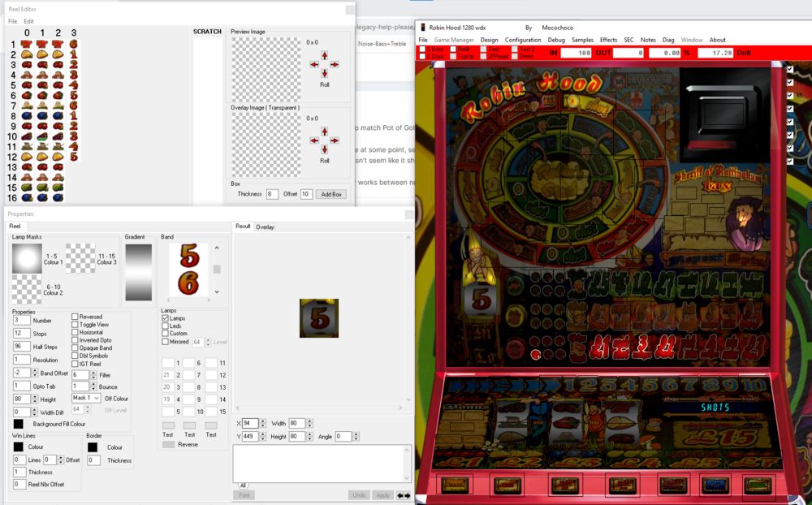
Task: Enable the Demo checkbox in the red status bar
Action: [x=513, y=56]
